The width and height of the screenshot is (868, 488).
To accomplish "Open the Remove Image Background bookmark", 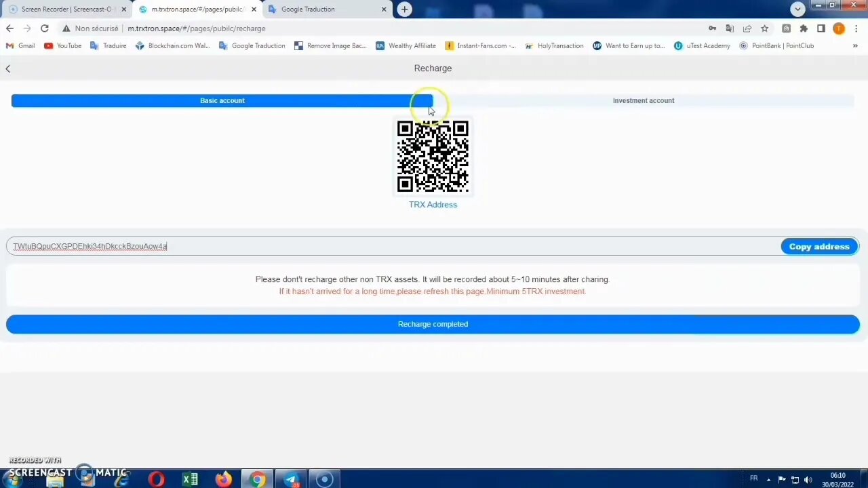I will [330, 46].
